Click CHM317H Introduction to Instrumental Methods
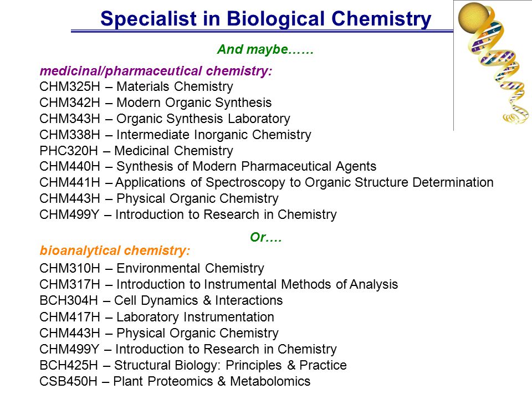 click(219, 284)
